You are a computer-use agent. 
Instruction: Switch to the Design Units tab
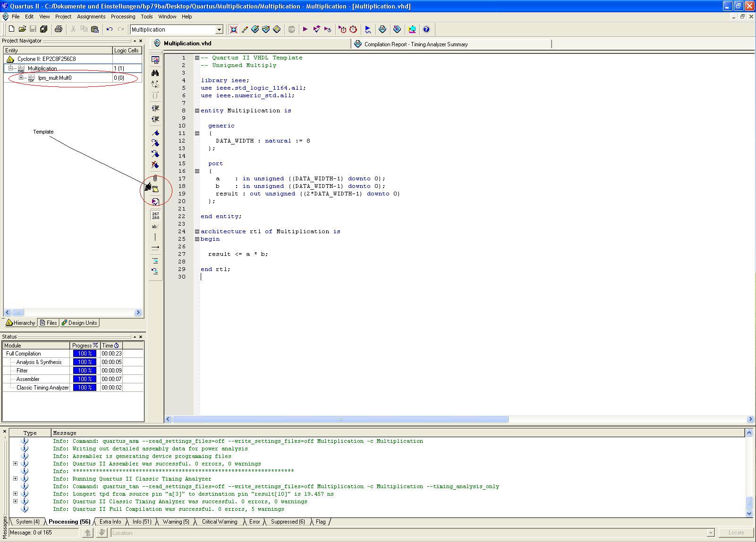[79, 323]
